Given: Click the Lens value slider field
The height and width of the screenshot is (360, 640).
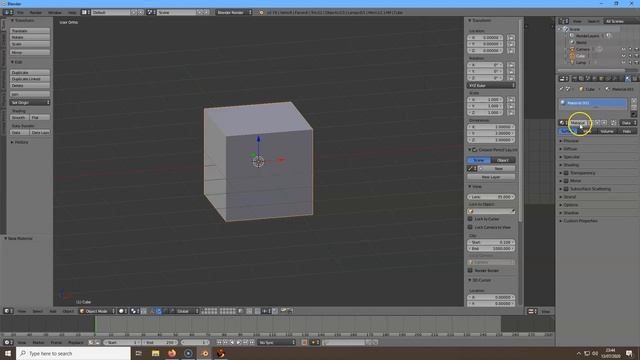Looking at the screenshot, I should (491, 197).
